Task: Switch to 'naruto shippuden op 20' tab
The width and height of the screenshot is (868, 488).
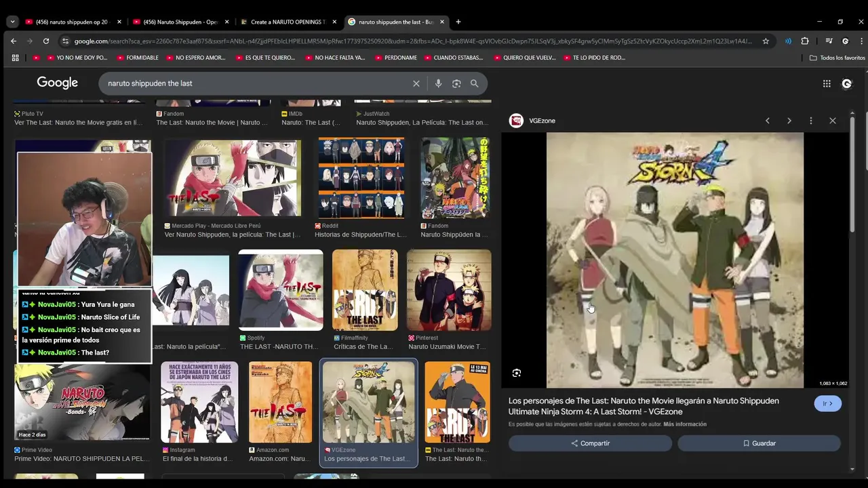Action: (x=72, y=22)
